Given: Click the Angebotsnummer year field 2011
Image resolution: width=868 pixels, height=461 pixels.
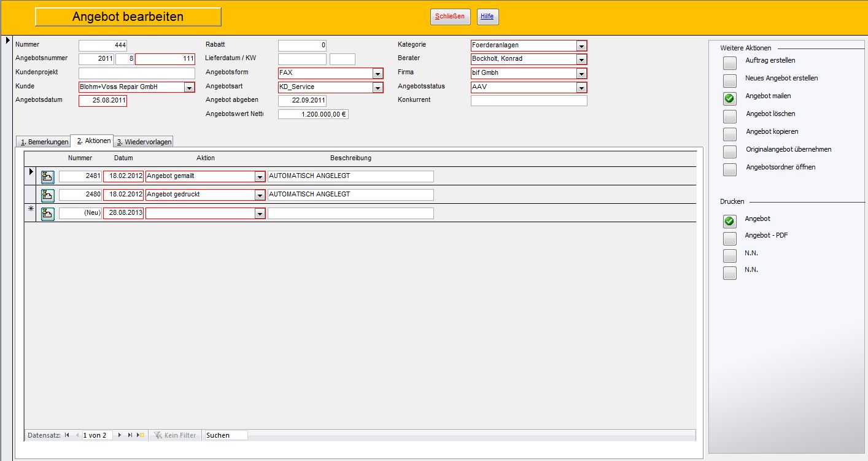Looking at the screenshot, I should click(x=96, y=60).
